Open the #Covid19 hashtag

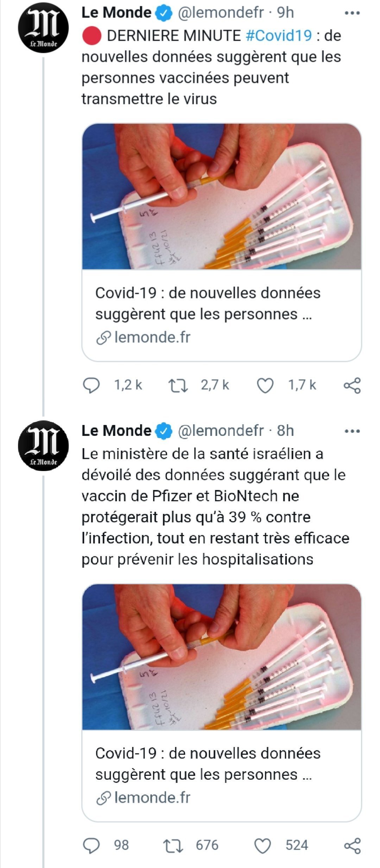(x=279, y=36)
